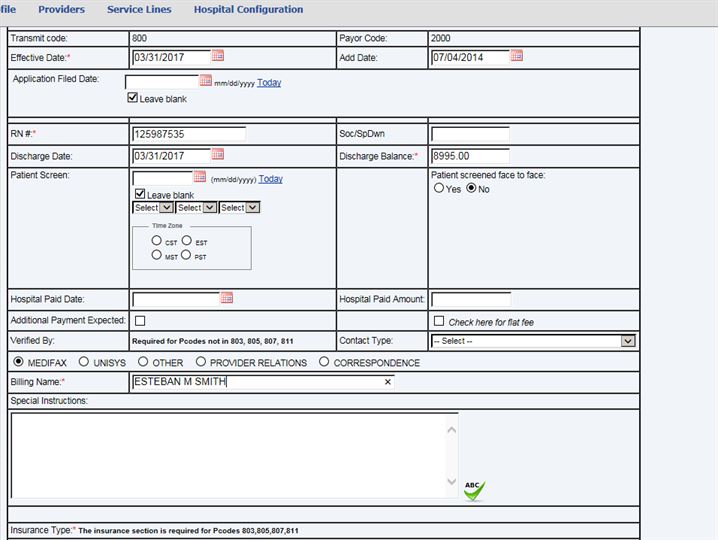Open Hospital Paid Date calendar icon
Image resolution: width=718 pixels, height=540 pixels.
click(227, 298)
